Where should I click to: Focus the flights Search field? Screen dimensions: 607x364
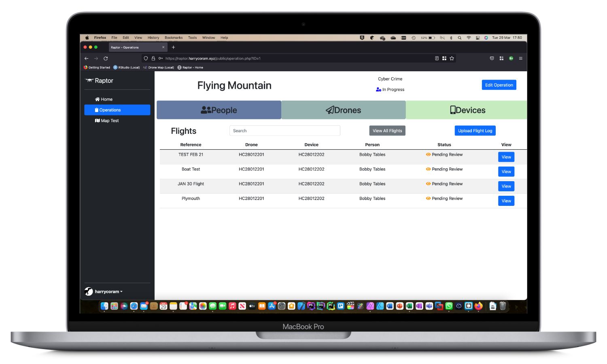pyautogui.click(x=284, y=131)
